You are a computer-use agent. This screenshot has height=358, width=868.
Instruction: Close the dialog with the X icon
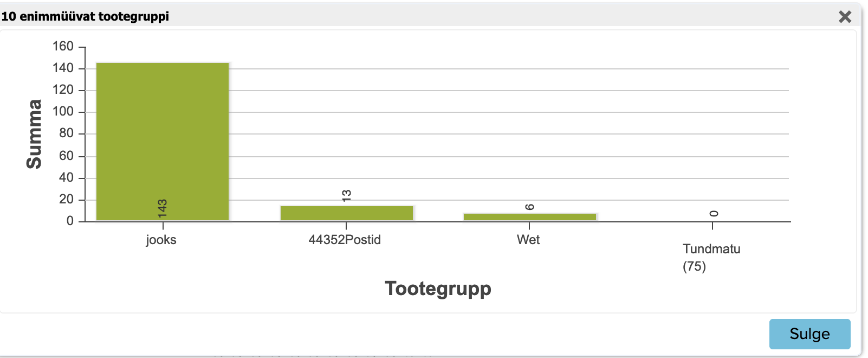[x=845, y=16]
